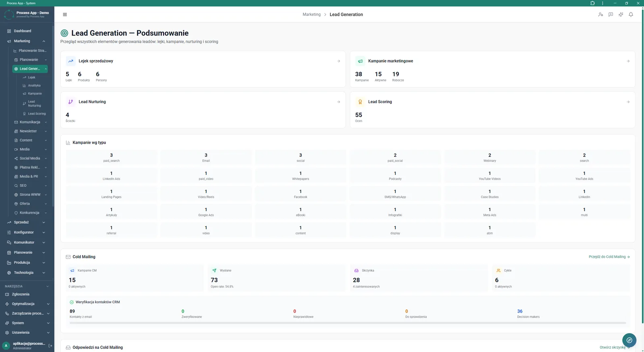Open the Lead Scoring card arrow
Image resolution: width=644 pixels, height=352 pixels.
tap(628, 102)
